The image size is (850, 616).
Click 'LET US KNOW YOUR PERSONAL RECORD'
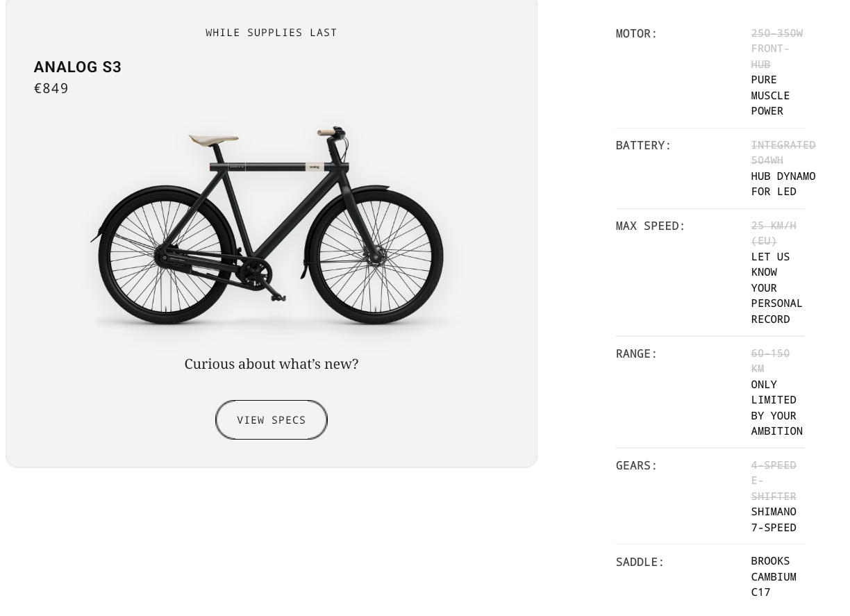776,288
